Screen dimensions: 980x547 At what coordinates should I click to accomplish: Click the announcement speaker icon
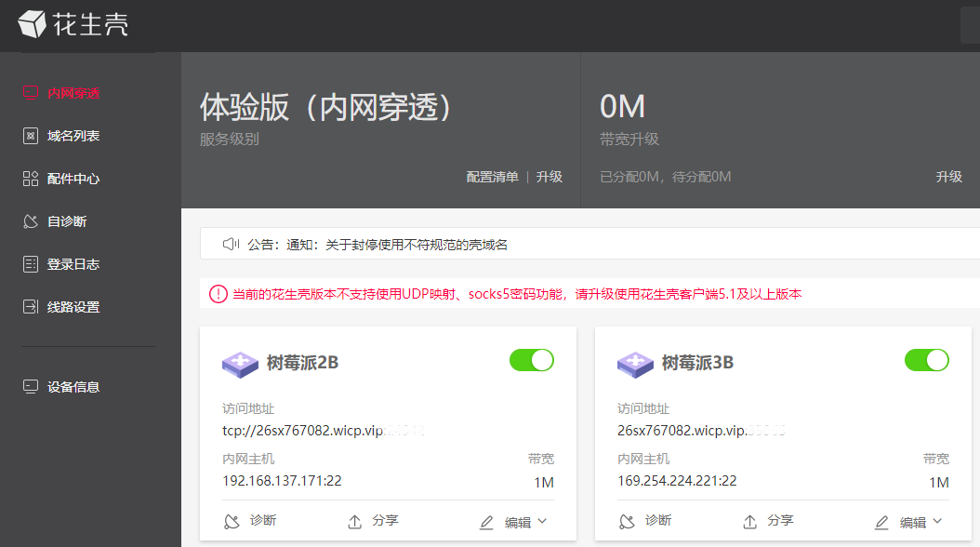231,245
